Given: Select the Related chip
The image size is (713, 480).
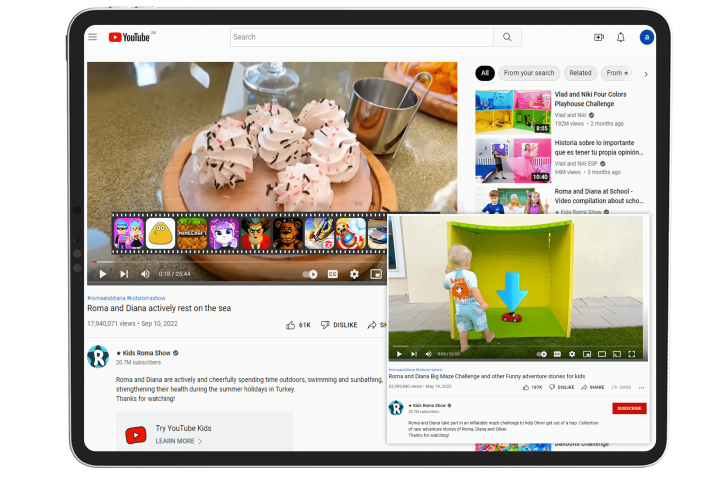Looking at the screenshot, I should pos(580,73).
